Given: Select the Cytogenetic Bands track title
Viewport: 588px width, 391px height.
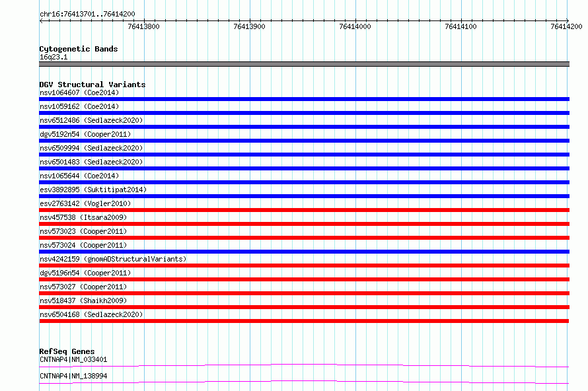Looking at the screenshot, I should point(79,49).
